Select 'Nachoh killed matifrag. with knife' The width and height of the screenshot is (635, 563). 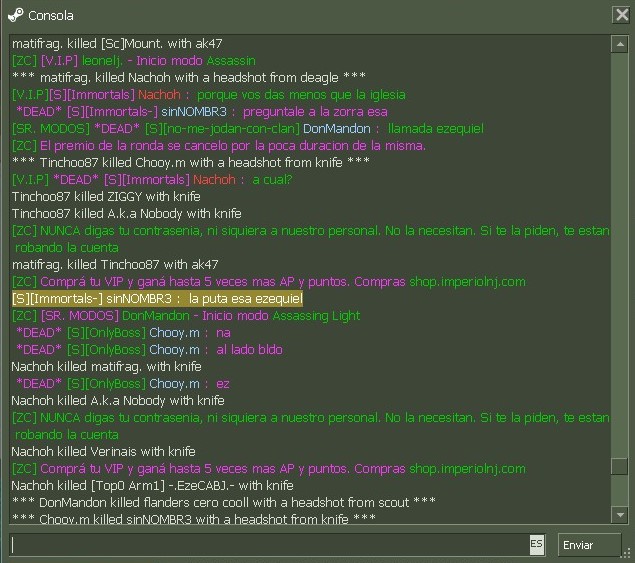[106, 367]
